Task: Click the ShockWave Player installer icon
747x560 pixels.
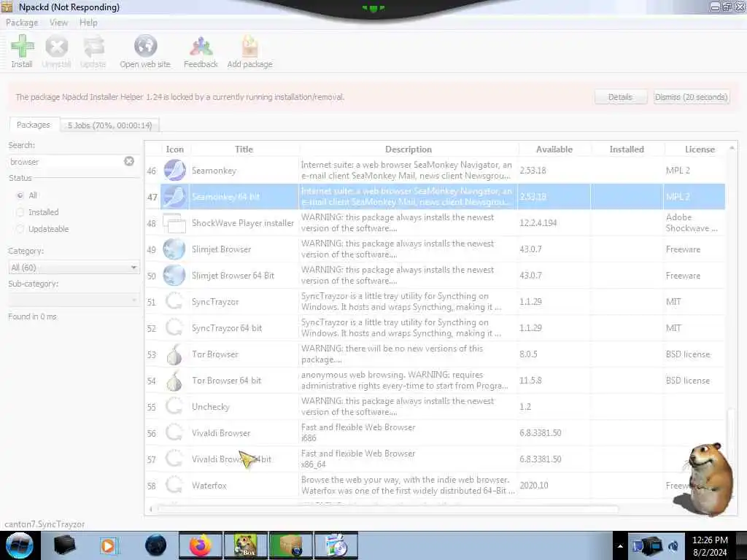Action: point(174,223)
